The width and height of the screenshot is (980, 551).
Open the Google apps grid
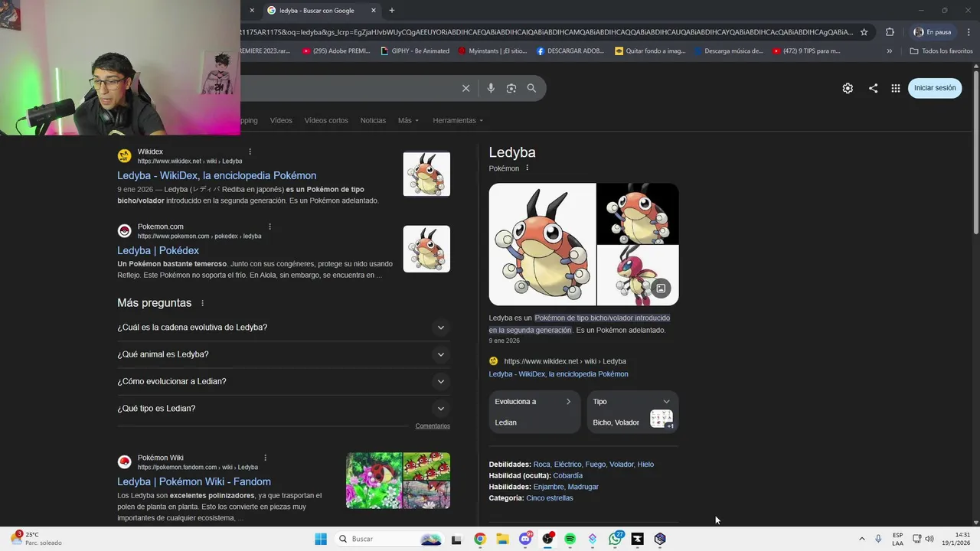(x=896, y=88)
